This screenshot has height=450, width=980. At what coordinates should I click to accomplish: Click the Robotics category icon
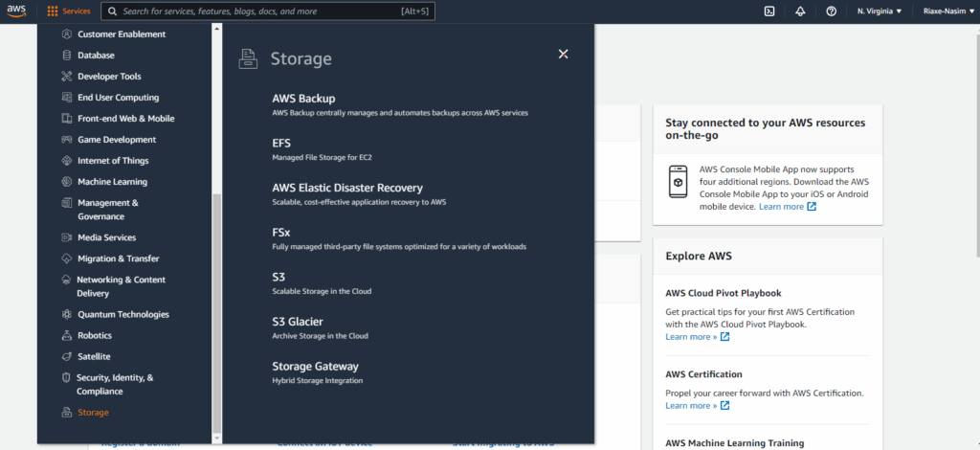click(66, 336)
